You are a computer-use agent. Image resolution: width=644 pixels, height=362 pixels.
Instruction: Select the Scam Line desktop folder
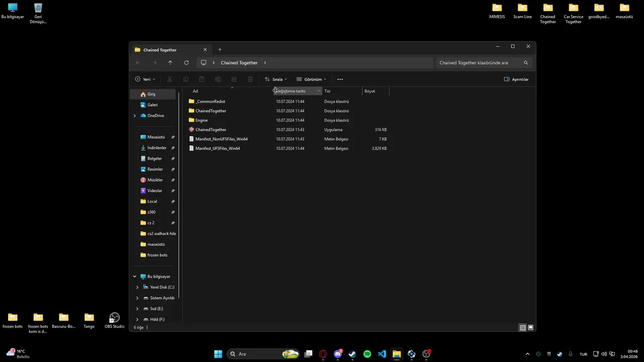(523, 11)
